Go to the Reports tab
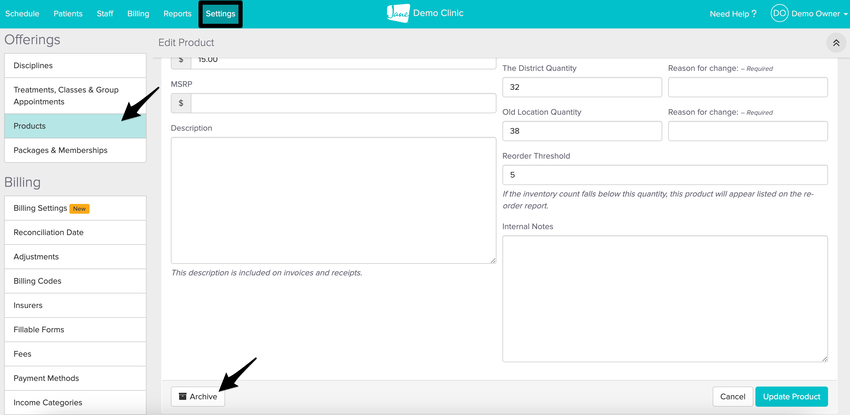 (177, 14)
